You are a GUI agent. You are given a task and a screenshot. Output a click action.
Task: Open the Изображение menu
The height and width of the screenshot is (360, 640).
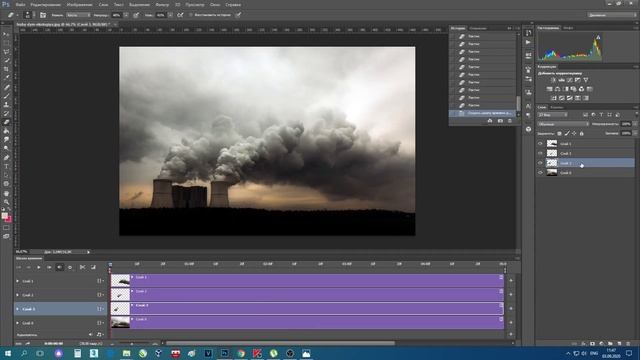point(80,5)
